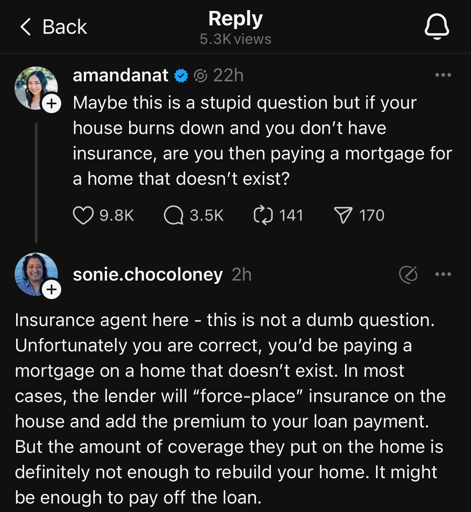Share post via paper plane icon
This screenshot has width=471, height=512.
click(343, 215)
